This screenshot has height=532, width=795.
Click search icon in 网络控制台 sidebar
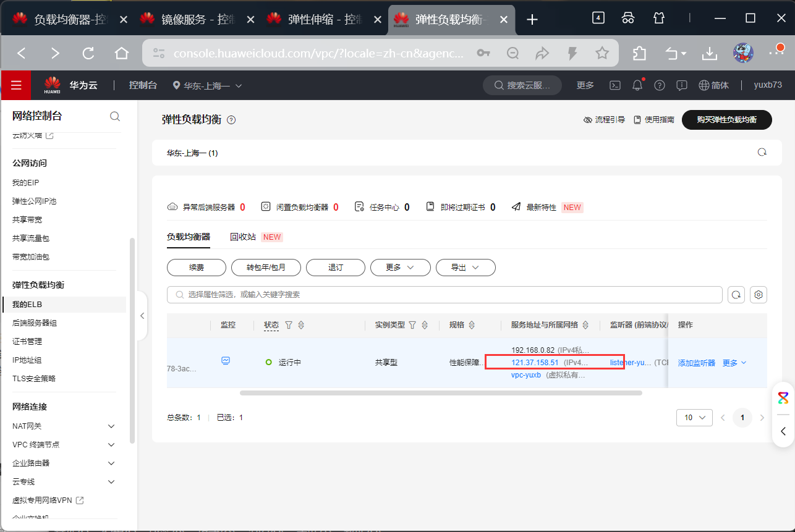(115, 116)
